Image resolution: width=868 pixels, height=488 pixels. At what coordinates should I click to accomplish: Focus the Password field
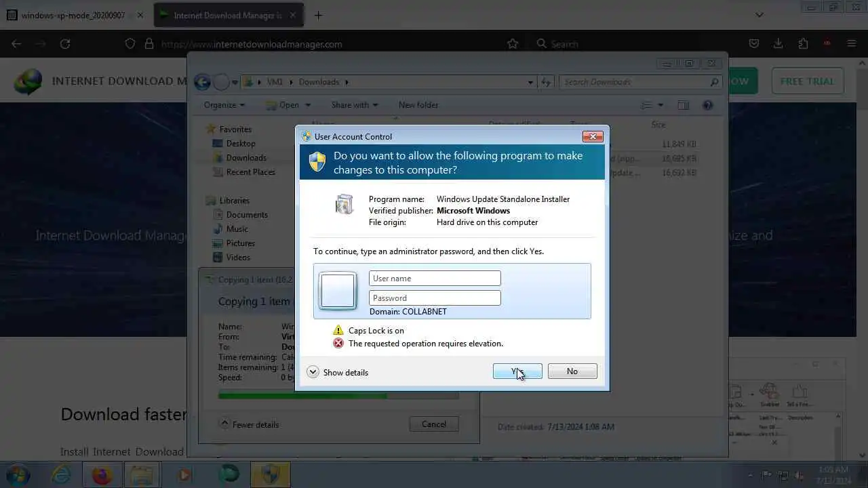coord(435,298)
